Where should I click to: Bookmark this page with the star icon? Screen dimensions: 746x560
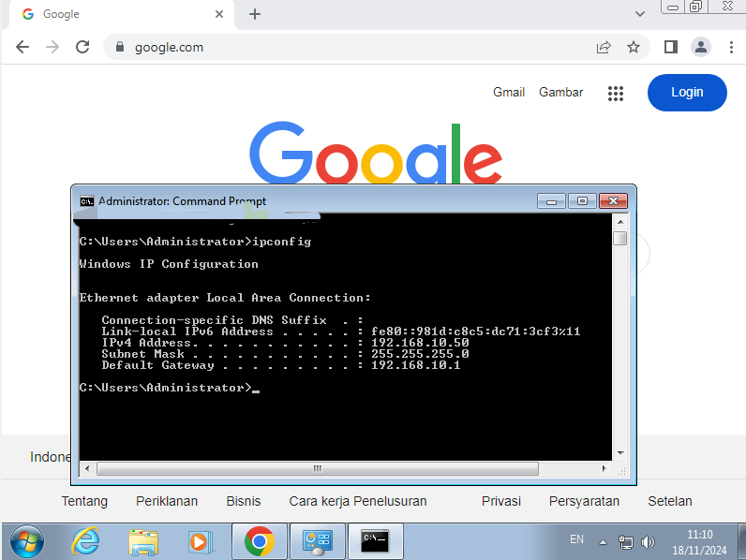[x=634, y=47]
